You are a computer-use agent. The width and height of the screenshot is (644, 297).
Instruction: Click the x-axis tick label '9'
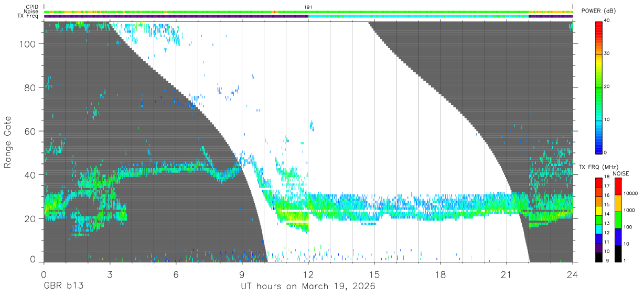[242, 274]
